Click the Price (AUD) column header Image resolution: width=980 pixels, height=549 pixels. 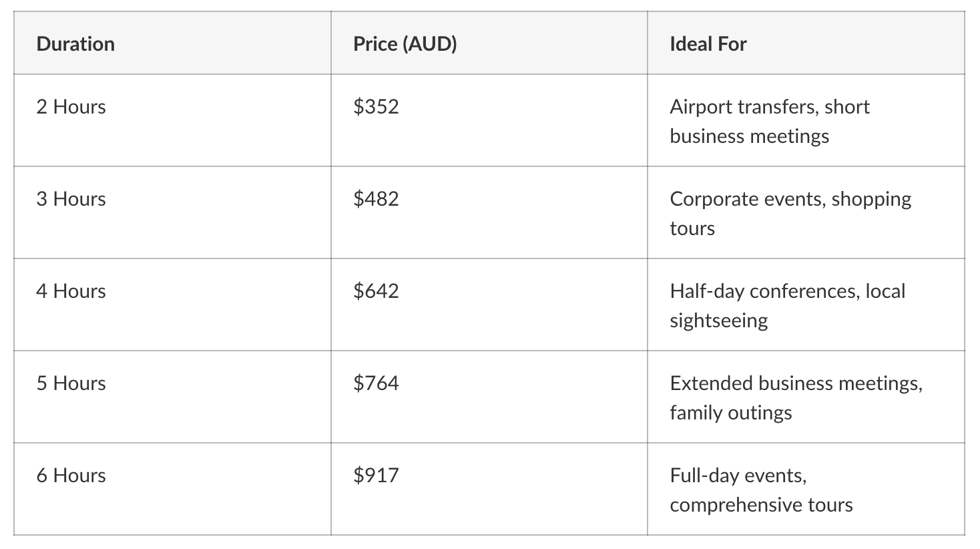pyautogui.click(x=489, y=43)
